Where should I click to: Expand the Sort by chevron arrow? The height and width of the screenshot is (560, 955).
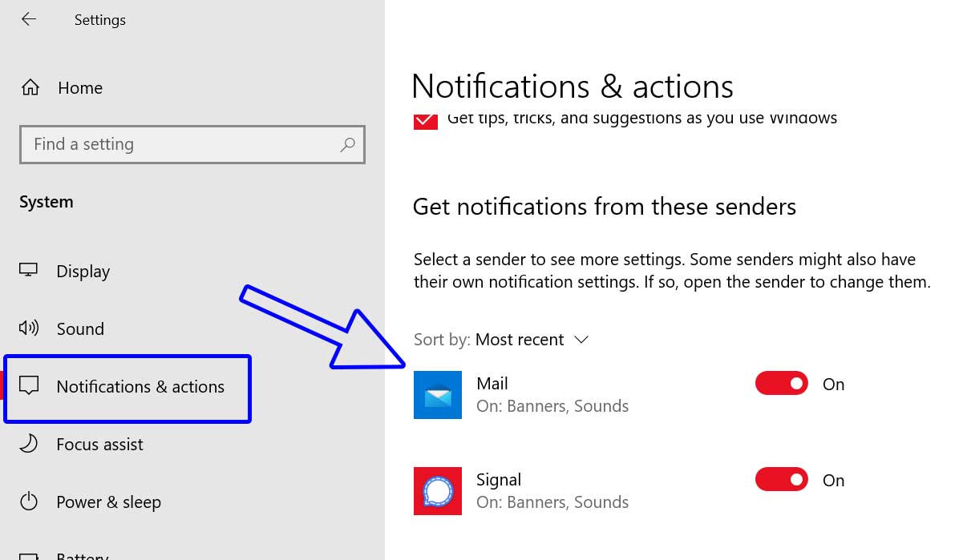click(581, 339)
